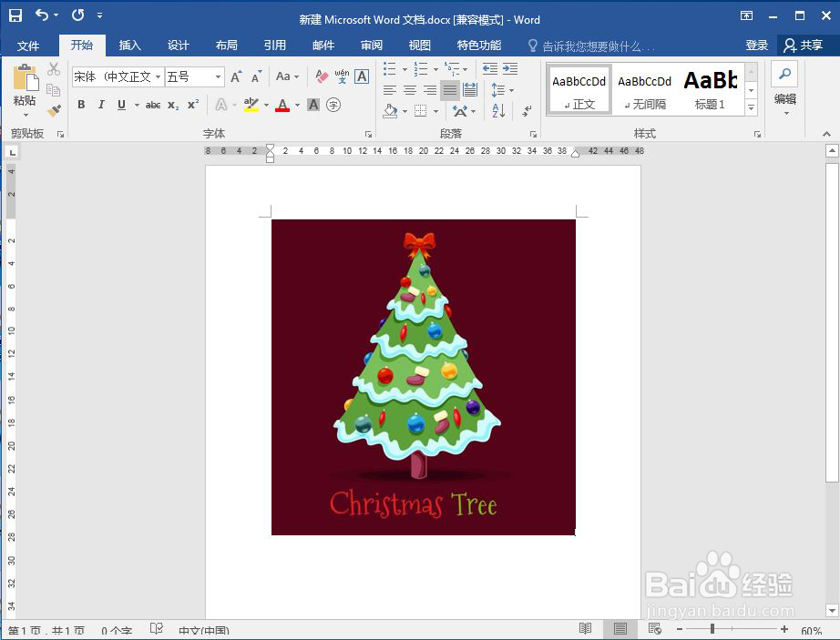Align text right
Viewport: 840px width, 640px height.
click(430, 90)
